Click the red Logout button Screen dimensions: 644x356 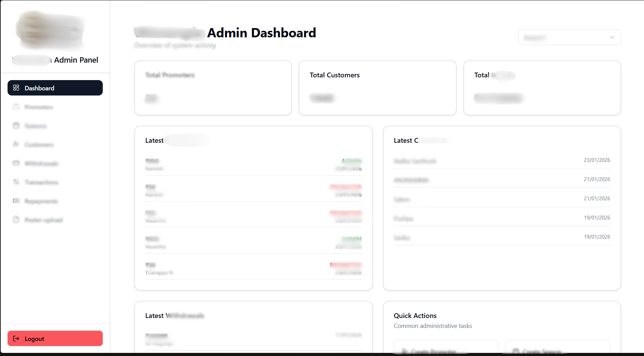coord(55,339)
